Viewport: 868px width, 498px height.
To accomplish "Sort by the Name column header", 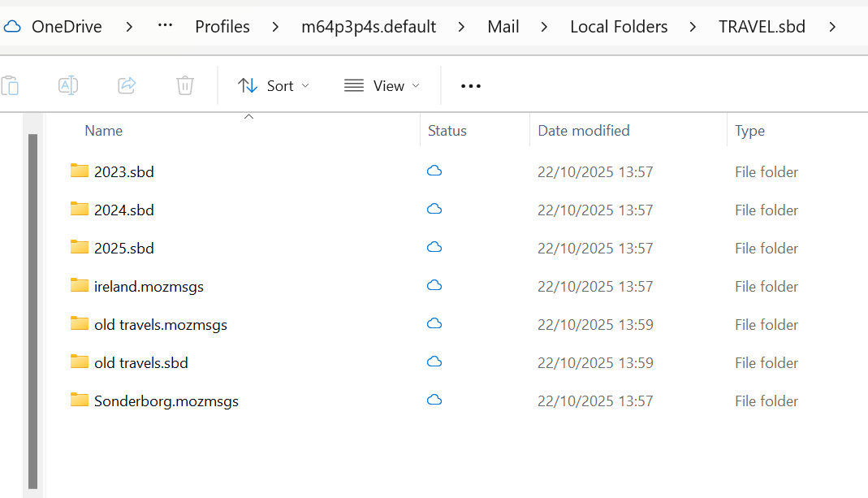I will click(x=104, y=131).
